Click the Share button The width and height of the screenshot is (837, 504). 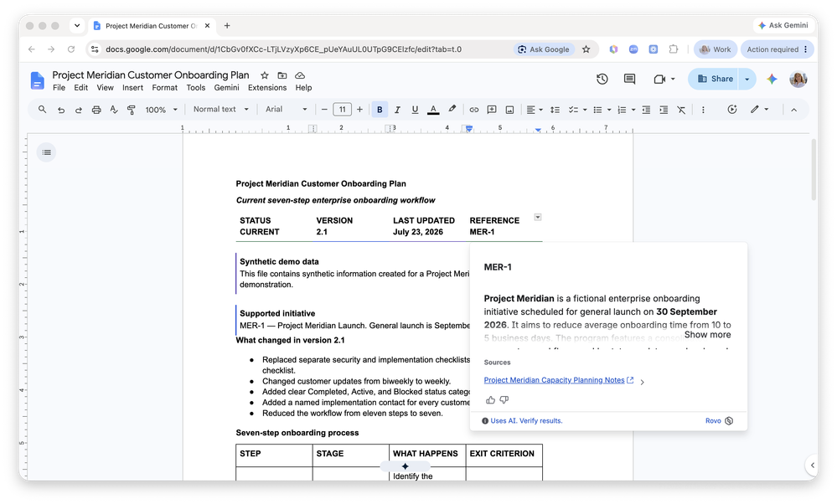tap(713, 79)
